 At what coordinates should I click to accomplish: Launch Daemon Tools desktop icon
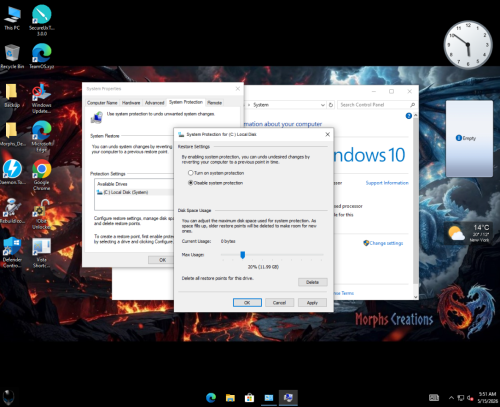(12, 172)
